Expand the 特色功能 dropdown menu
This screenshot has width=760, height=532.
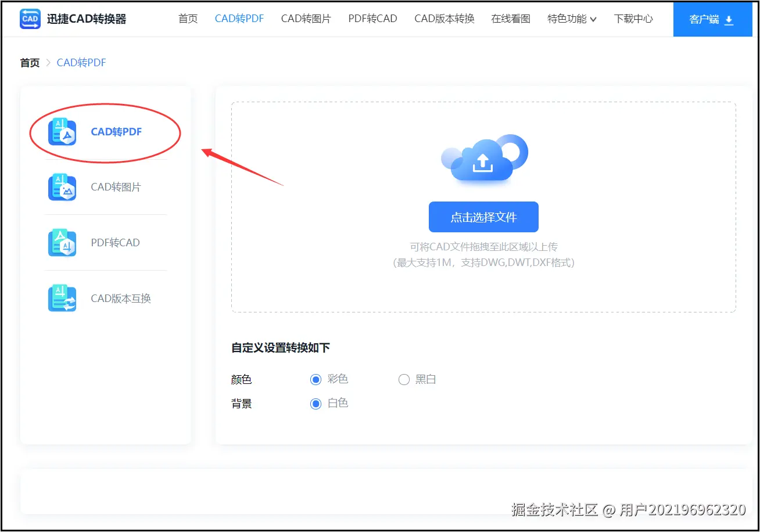coord(572,19)
